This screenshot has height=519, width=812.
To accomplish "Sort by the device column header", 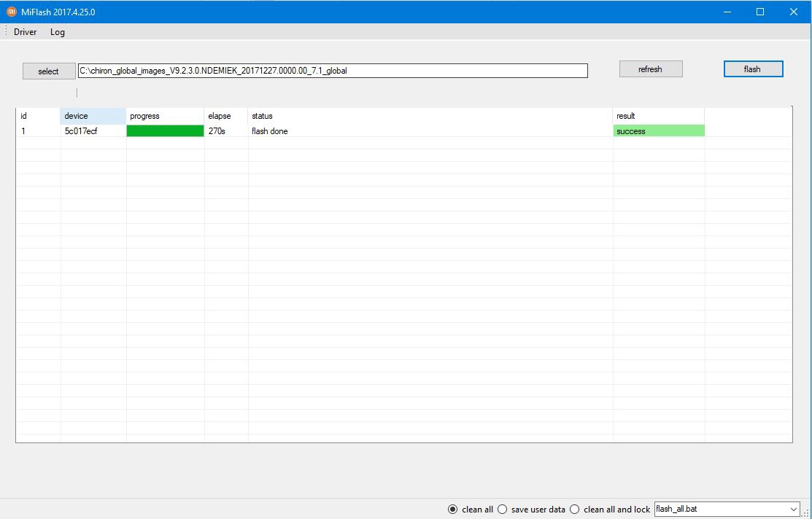I will pyautogui.click(x=93, y=116).
